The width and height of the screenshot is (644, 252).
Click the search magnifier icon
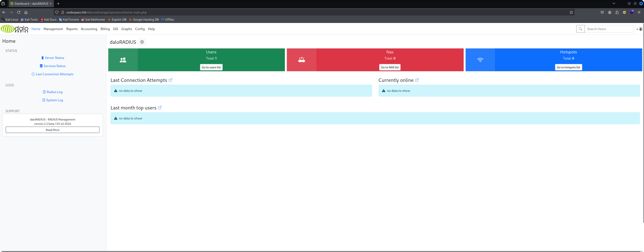tap(580, 29)
